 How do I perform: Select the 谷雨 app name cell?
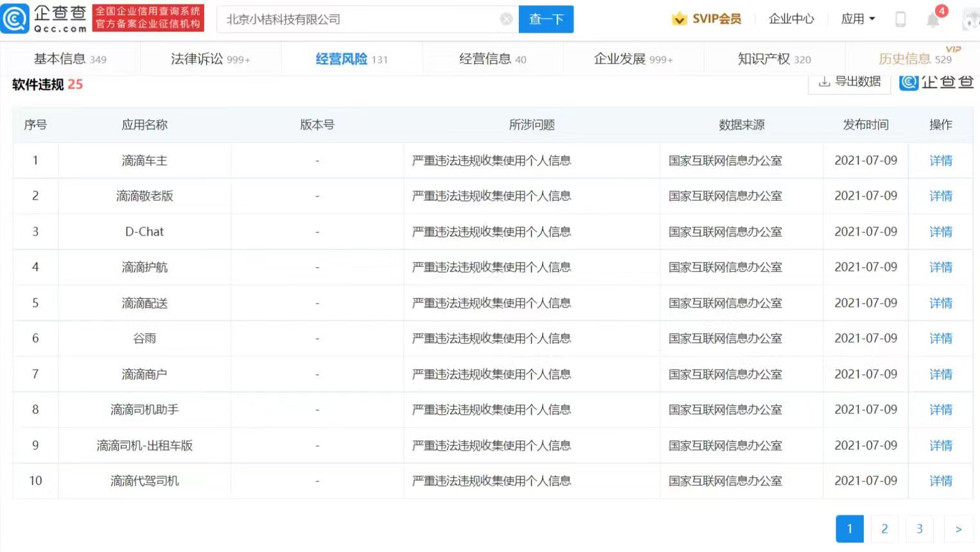click(x=144, y=338)
